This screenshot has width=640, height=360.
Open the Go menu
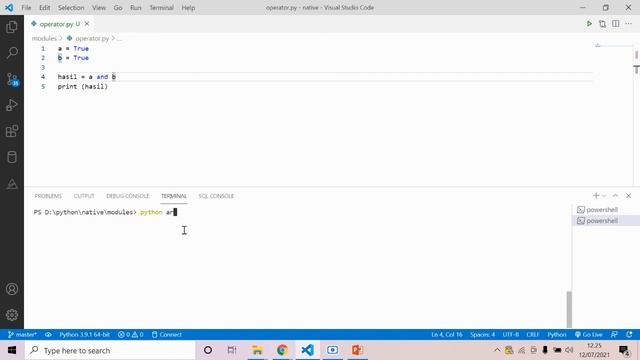click(x=118, y=7)
